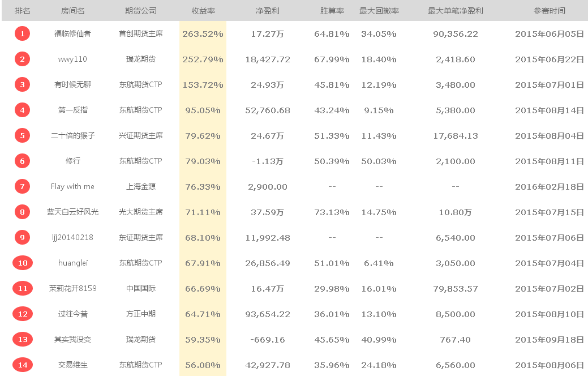Click the rank 12 red badge

coord(23,314)
